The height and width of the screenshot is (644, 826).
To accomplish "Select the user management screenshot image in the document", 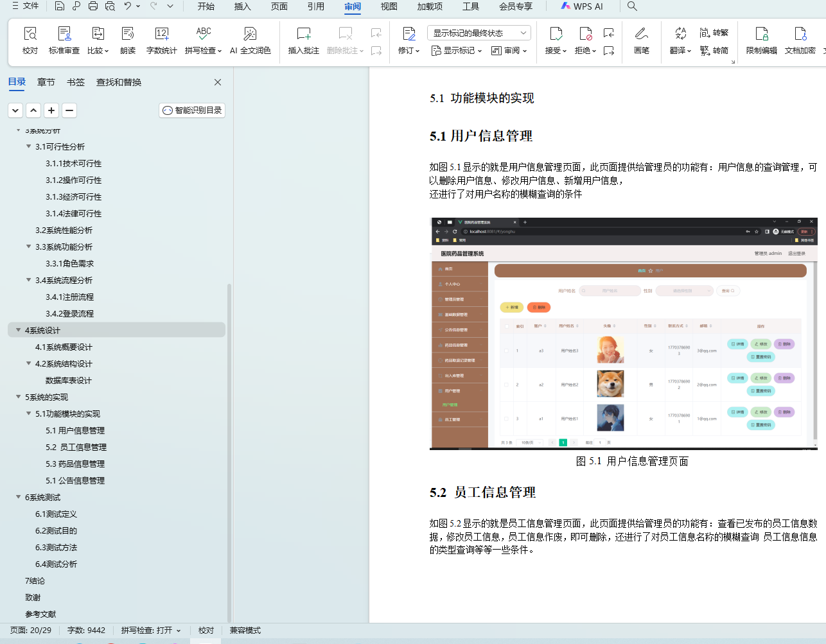I will coord(624,334).
